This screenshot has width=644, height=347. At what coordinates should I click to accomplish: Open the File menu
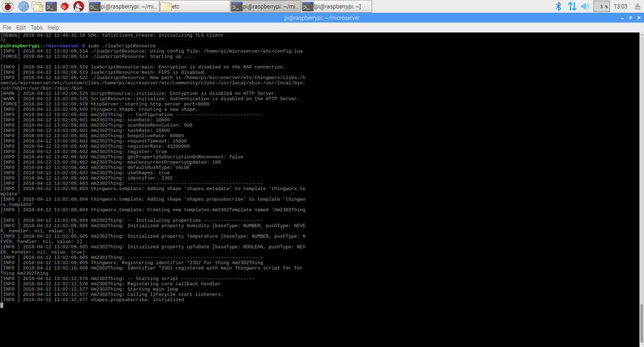7,28
